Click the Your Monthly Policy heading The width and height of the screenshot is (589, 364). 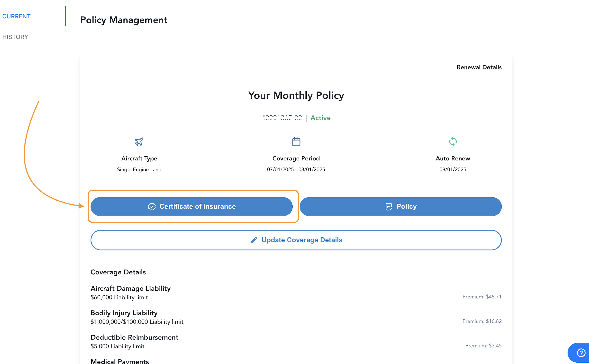pyautogui.click(x=296, y=95)
